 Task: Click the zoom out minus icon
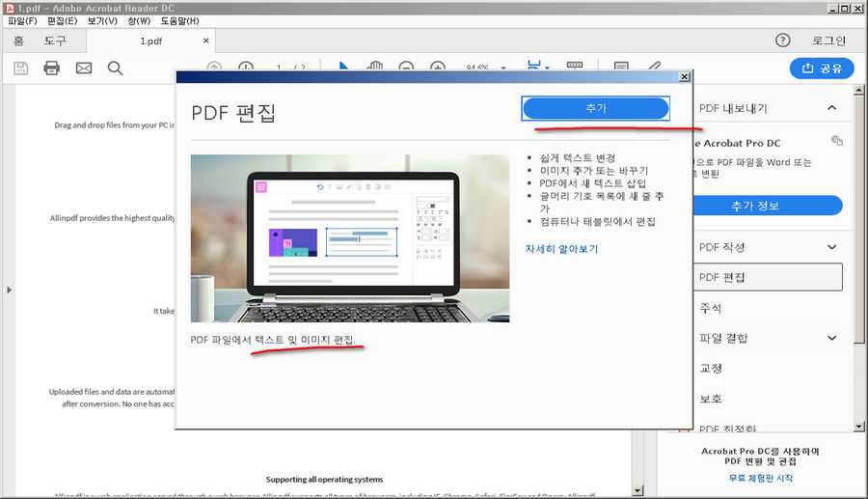pyautogui.click(x=406, y=67)
